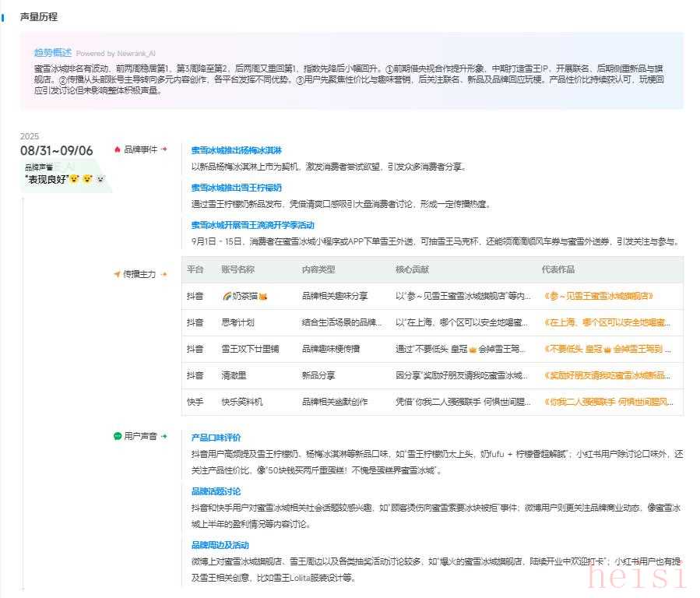Click the green chat bubble icon beside 用户声音
Viewport: 700px width, 598px height.
point(118,436)
